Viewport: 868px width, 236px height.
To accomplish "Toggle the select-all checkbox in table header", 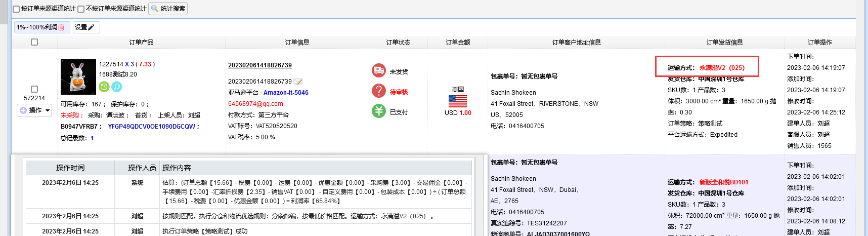I will (x=34, y=42).
